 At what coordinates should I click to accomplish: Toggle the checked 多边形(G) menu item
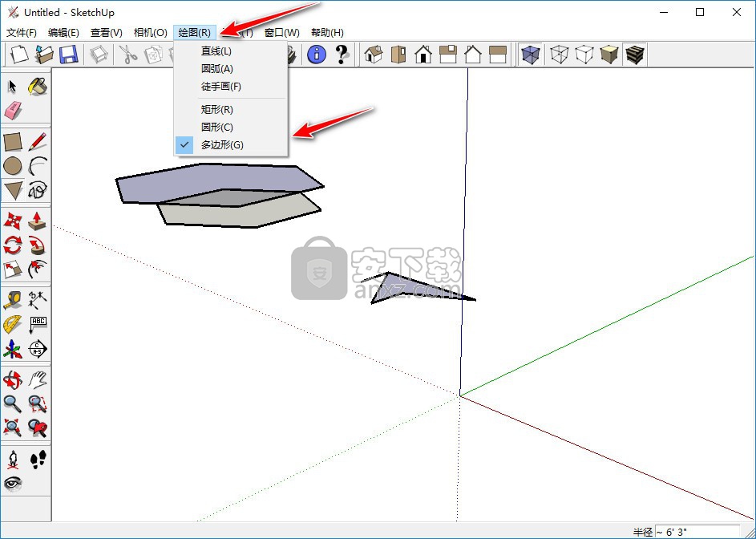(231, 144)
